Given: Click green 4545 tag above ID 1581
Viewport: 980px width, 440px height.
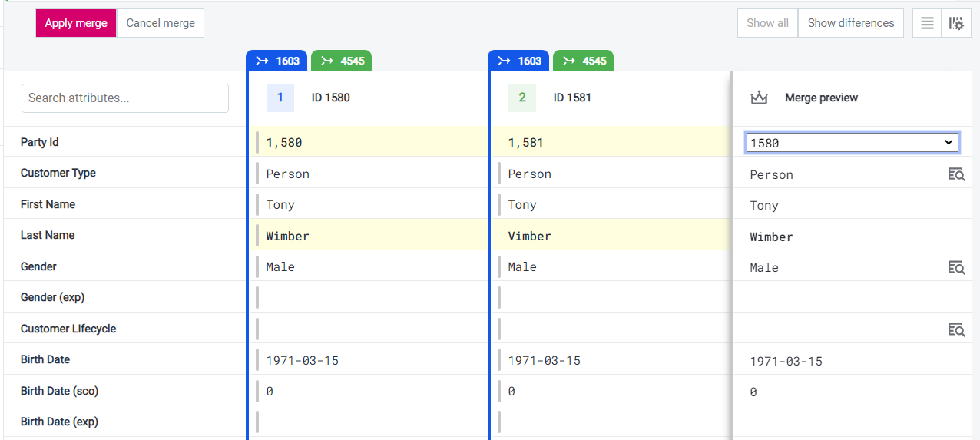Looking at the screenshot, I should [x=583, y=61].
